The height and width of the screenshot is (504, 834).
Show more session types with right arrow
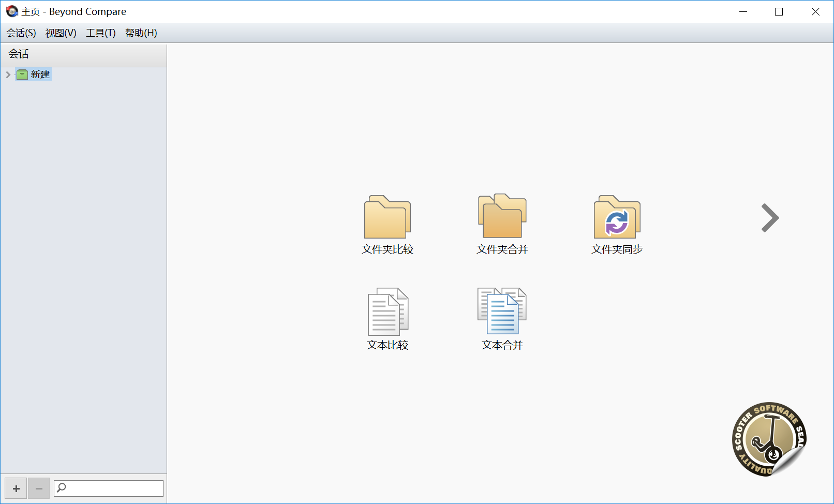point(770,218)
